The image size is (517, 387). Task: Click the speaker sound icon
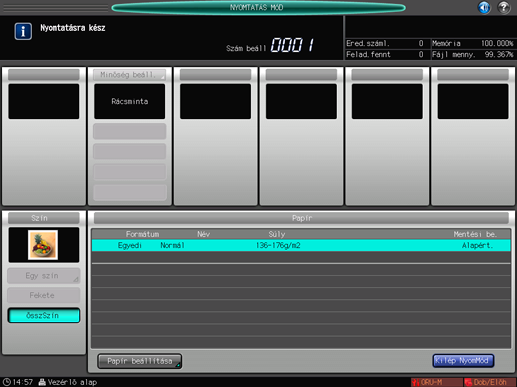click(484, 7)
